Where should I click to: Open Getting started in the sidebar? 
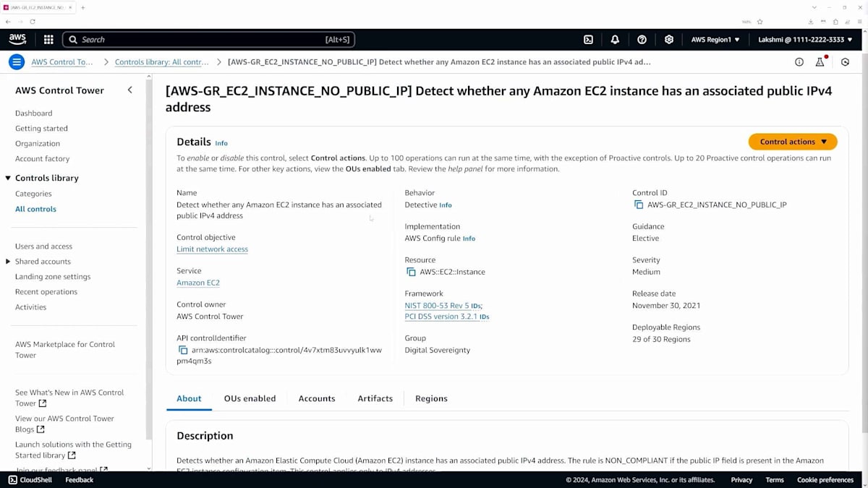[x=41, y=129]
